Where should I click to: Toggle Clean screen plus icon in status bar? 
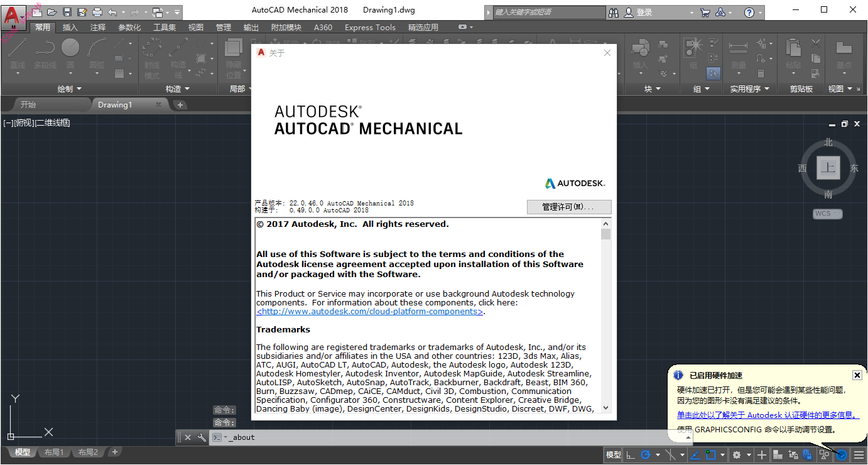point(762,455)
